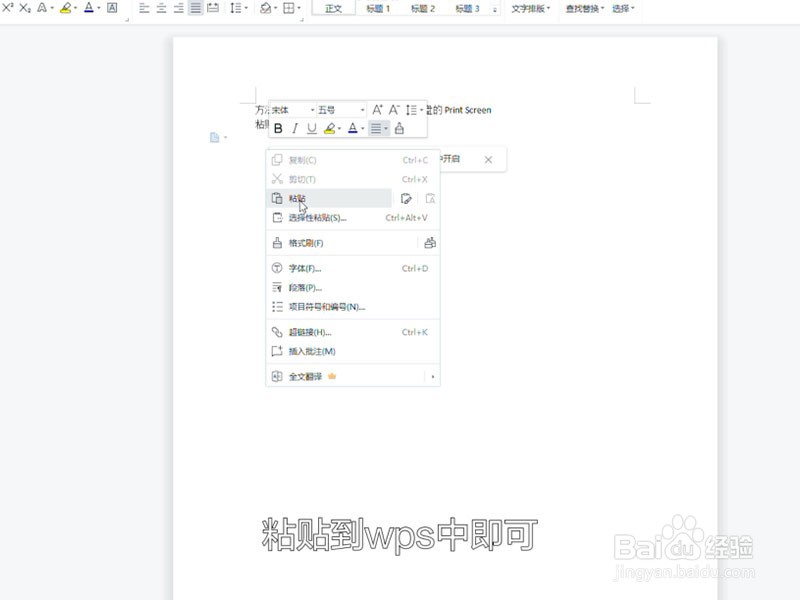Screen dimensions: 800x600
Task: Open 字体(F)... dialog from context menu
Action: click(x=353, y=268)
